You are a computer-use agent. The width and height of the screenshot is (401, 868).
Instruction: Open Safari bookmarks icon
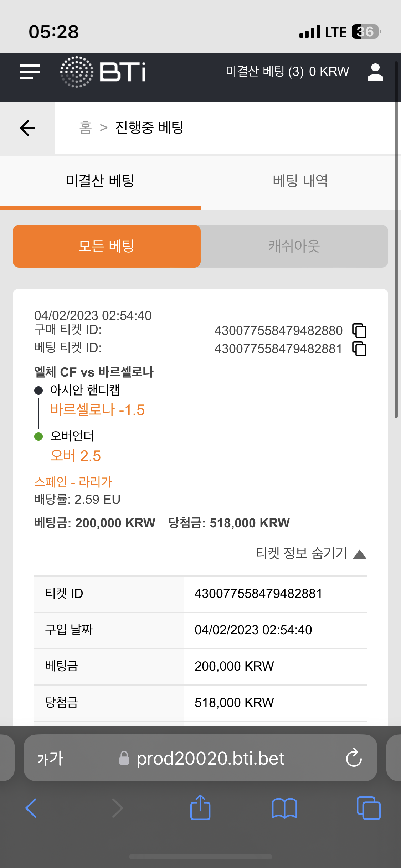pos(284,808)
